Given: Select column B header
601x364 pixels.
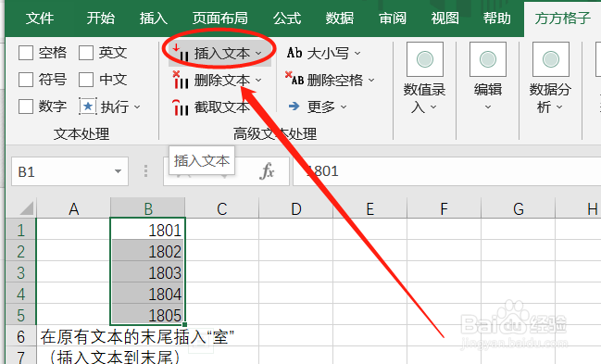Looking at the screenshot, I should click(148, 208).
